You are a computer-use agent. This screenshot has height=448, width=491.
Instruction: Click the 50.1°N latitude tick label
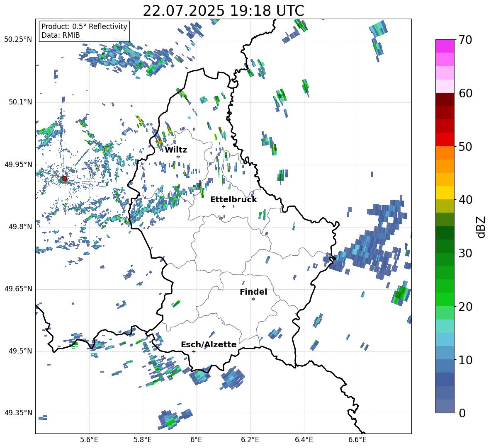(x=20, y=102)
